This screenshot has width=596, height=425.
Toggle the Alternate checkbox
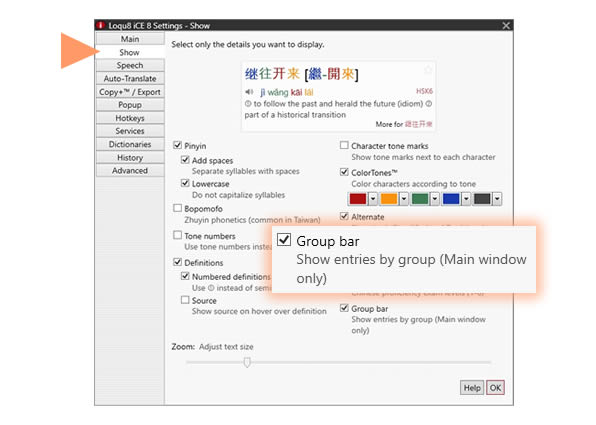(x=344, y=216)
